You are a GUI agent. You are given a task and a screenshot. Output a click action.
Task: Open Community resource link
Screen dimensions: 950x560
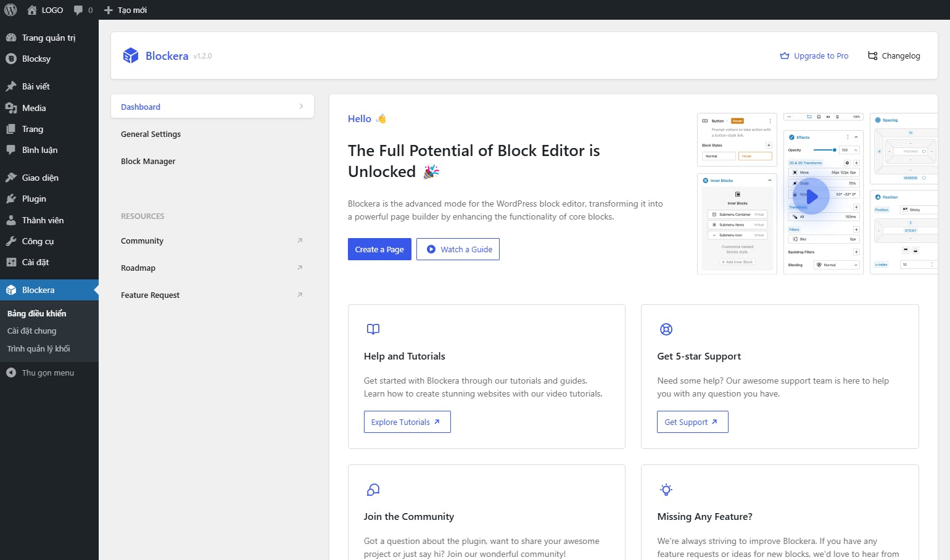[212, 241]
